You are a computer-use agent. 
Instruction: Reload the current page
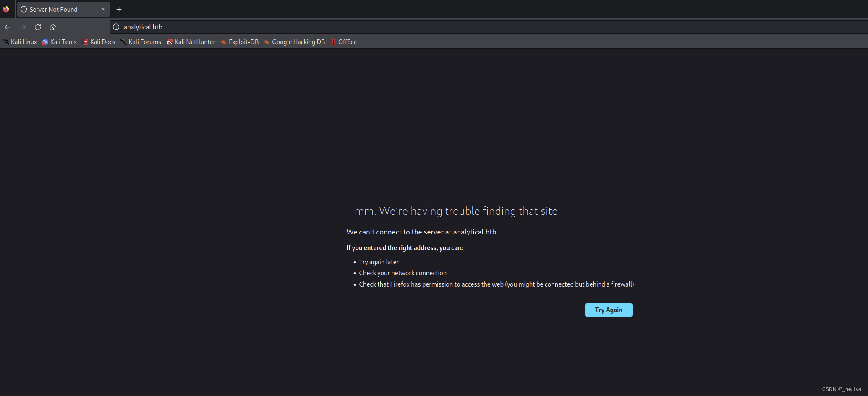coord(38,27)
